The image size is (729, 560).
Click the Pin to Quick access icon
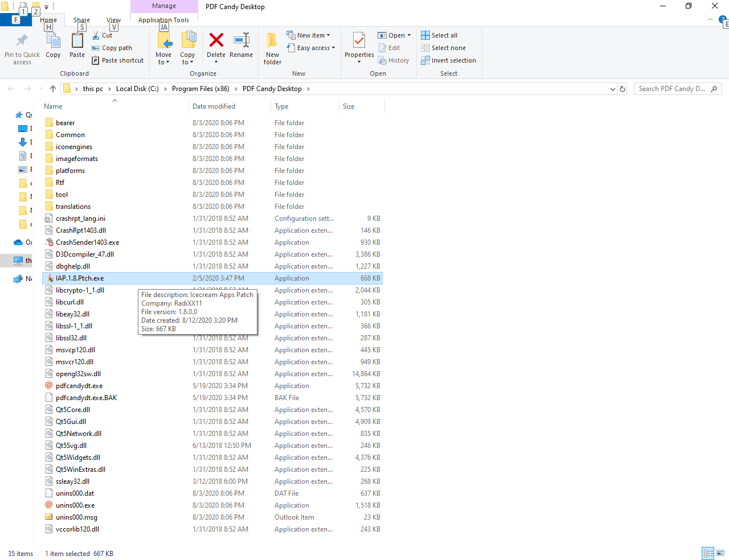(x=22, y=40)
